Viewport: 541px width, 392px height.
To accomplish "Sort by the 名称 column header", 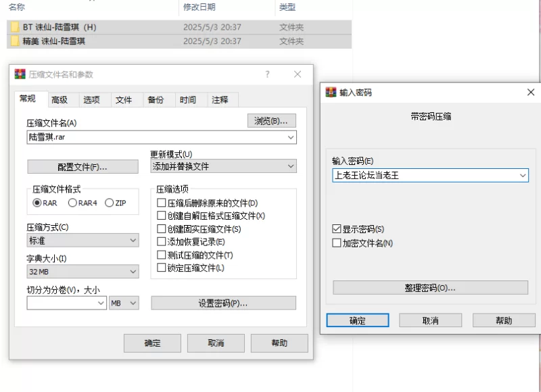I will click(x=16, y=7).
